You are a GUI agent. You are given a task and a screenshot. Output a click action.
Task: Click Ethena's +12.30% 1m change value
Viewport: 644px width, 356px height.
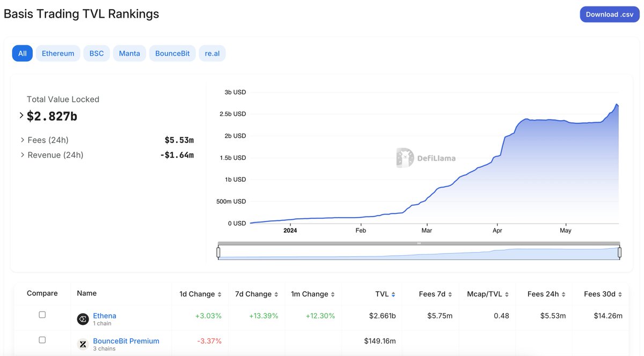pyautogui.click(x=320, y=316)
